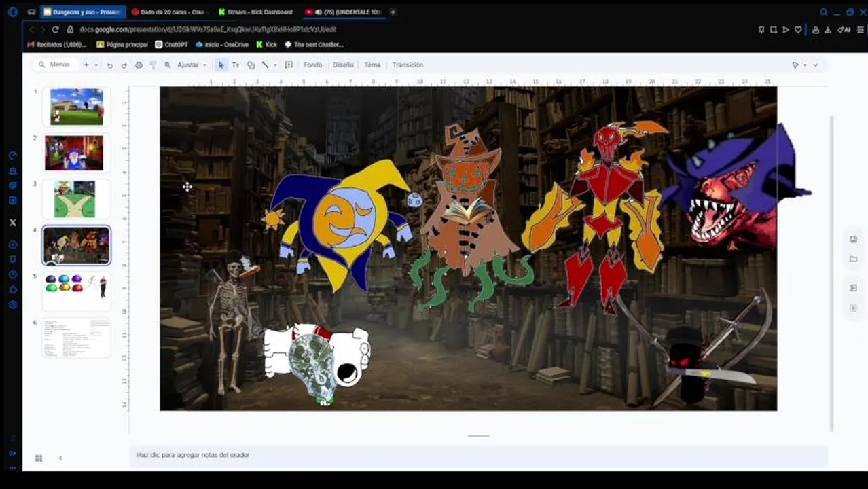Screen dimensions: 868x489
Task: Undo the last action
Action: (110, 65)
